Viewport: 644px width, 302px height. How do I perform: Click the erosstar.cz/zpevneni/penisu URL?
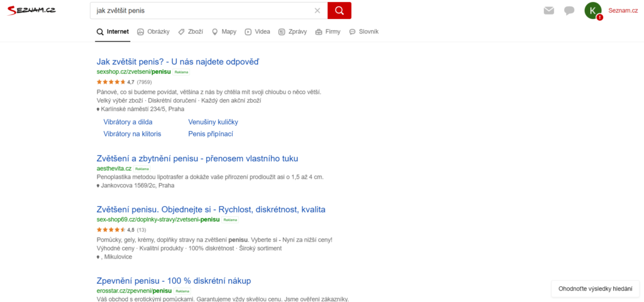133,291
